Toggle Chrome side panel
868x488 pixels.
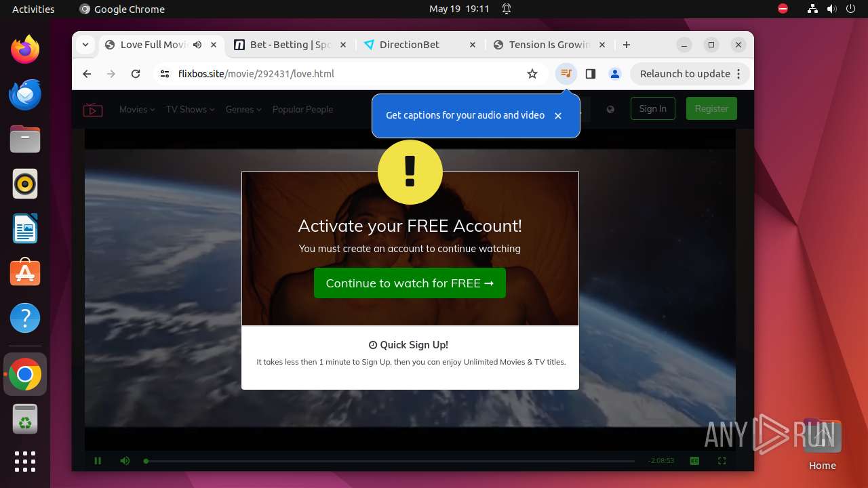591,74
